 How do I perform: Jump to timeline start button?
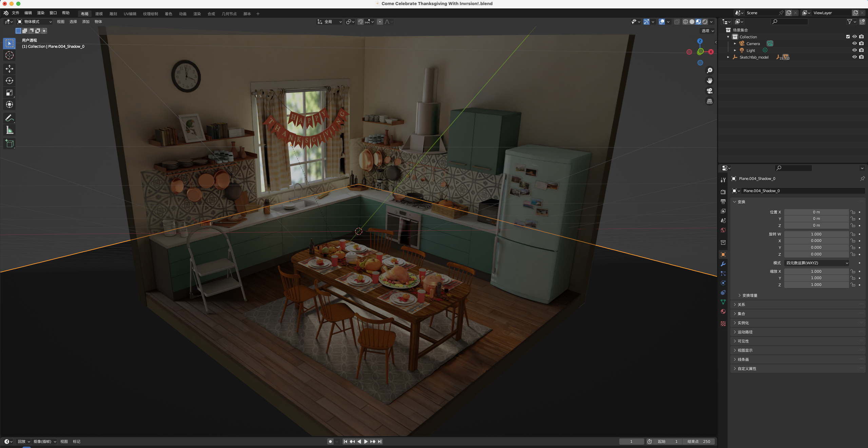345,442
